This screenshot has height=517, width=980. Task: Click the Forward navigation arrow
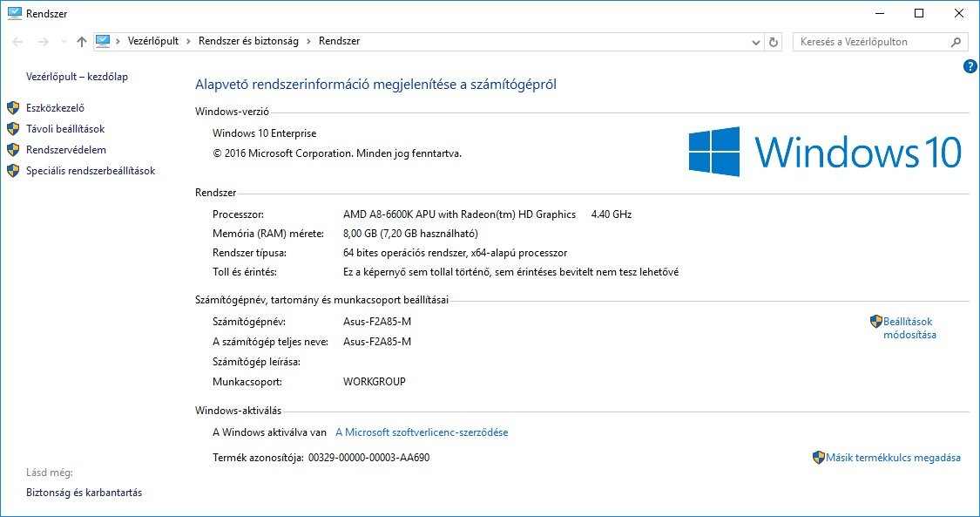[x=43, y=42]
